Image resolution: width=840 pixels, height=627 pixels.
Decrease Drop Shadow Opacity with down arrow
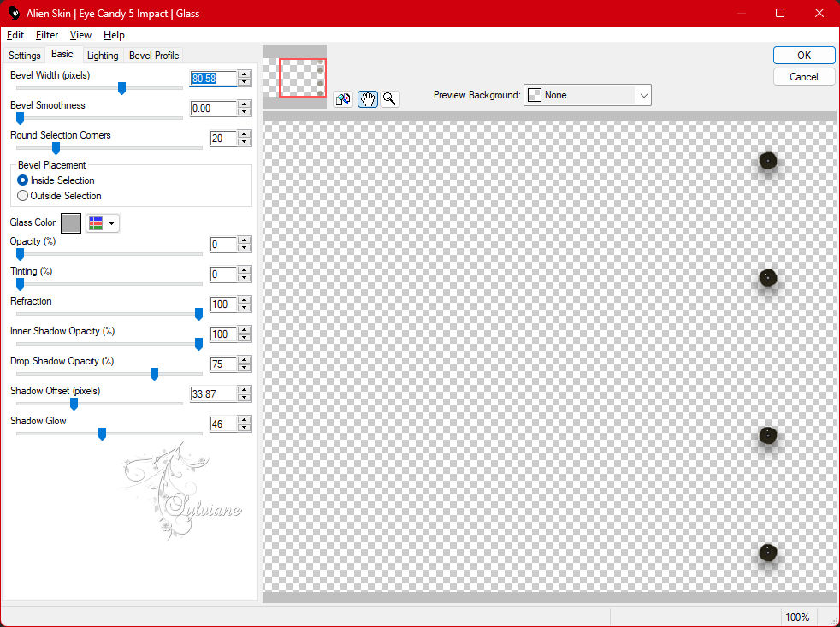(x=245, y=369)
